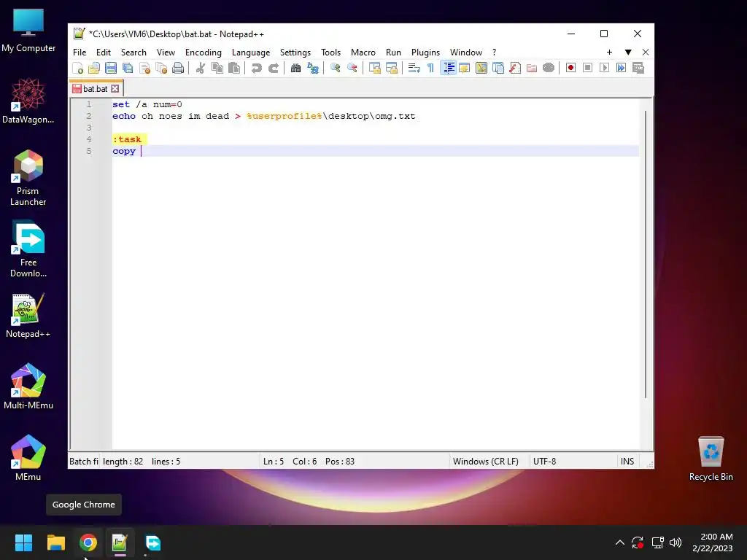
Task: Open the Tools menu
Action: [330, 52]
